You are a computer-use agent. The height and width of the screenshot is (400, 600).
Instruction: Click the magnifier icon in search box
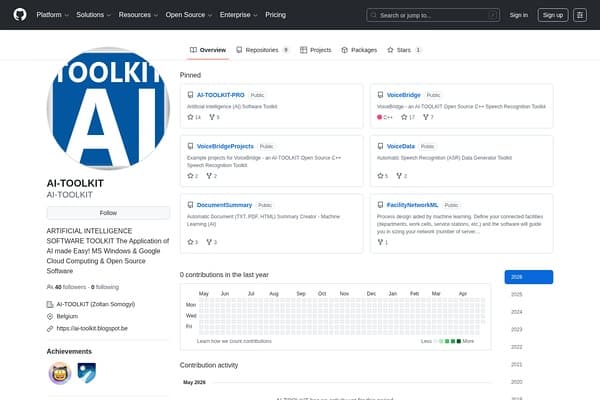pyautogui.click(x=373, y=15)
